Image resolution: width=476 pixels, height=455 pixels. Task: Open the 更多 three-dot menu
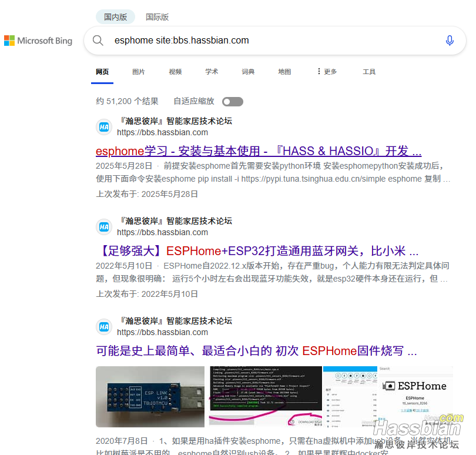coord(327,72)
